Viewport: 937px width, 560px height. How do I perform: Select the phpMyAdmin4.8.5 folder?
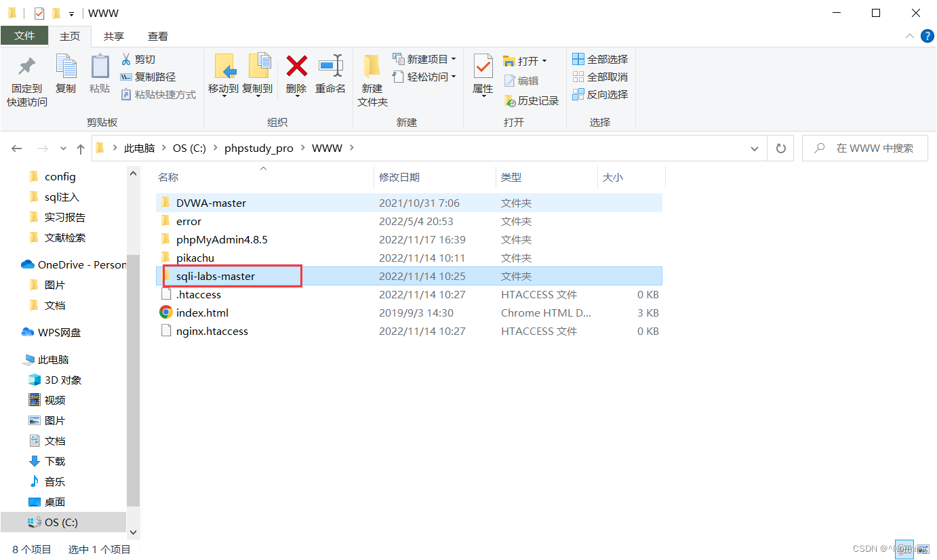click(409, 239)
